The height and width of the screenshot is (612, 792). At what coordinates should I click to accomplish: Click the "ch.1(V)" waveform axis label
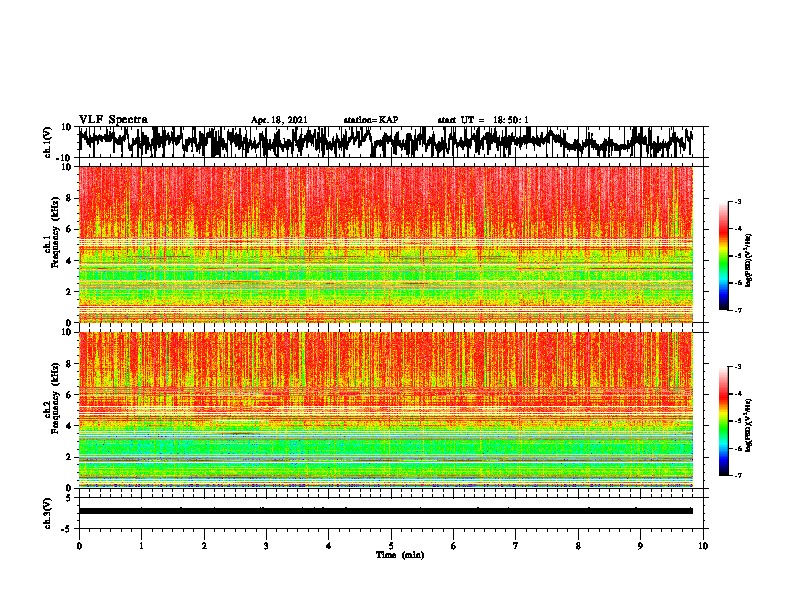(48, 142)
